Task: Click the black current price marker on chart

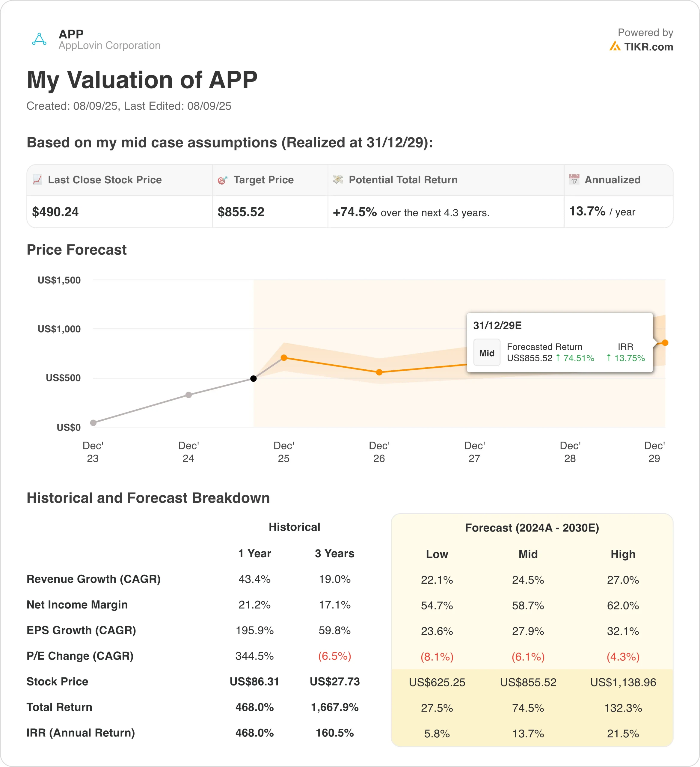Action: click(x=254, y=378)
